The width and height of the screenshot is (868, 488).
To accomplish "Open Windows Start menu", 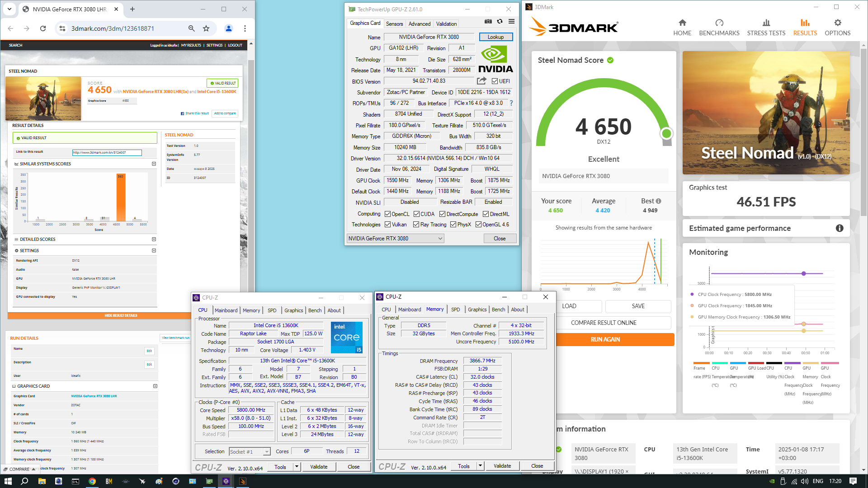I will pos(8,481).
